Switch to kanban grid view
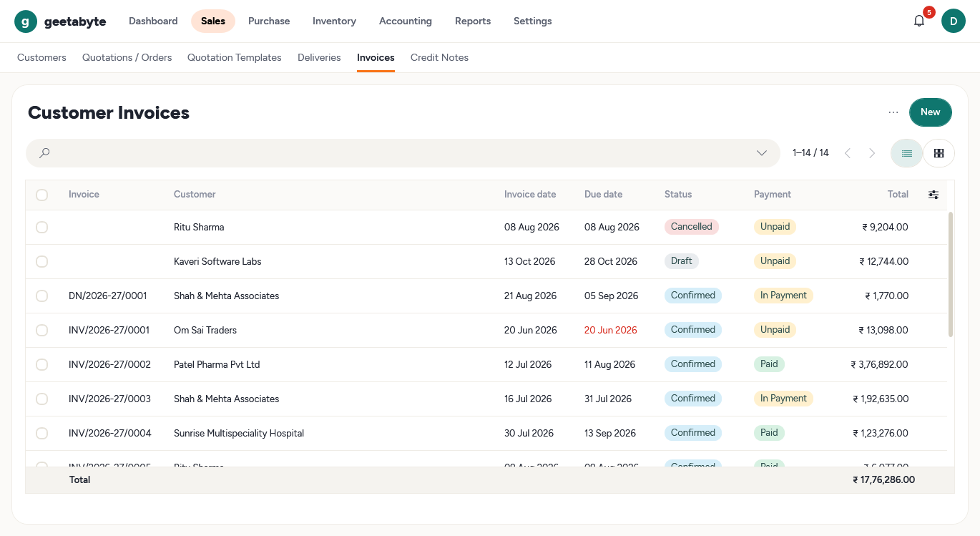The height and width of the screenshot is (536, 980). click(x=939, y=153)
